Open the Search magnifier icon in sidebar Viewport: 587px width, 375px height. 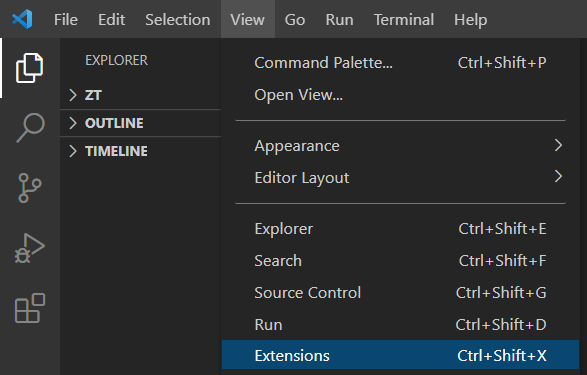(x=30, y=127)
